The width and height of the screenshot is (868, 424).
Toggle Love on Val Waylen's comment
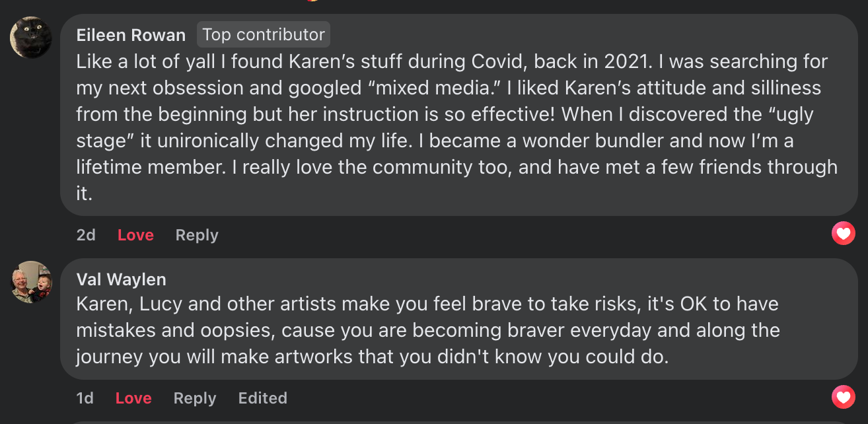133,398
